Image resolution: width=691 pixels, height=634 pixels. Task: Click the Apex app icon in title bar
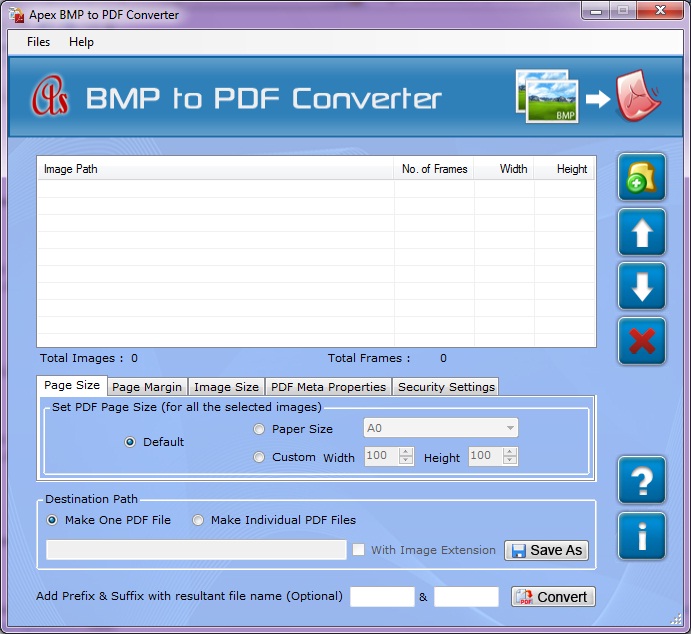[16, 15]
